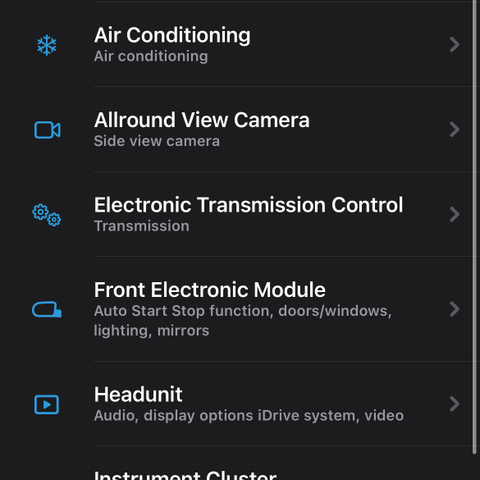The image size is (480, 480).
Task: Open Front Electronic Module title
Action: click(210, 289)
